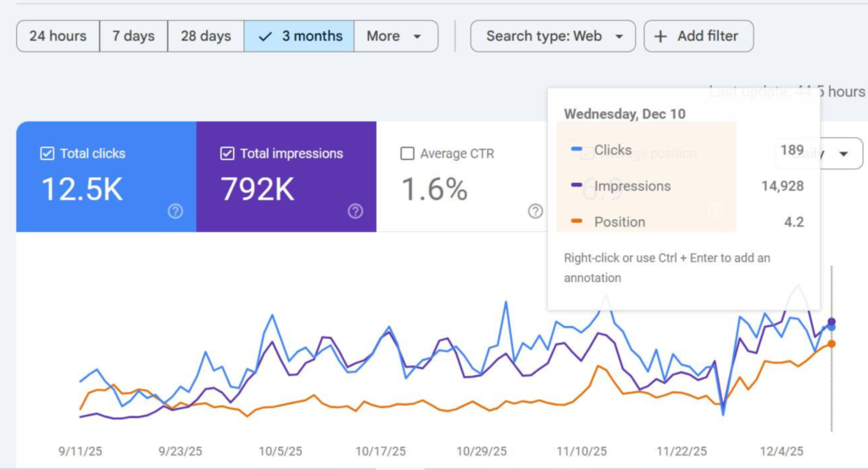Open help icon on Total impressions card
Viewport: 868px width, 470px height.
(355, 211)
